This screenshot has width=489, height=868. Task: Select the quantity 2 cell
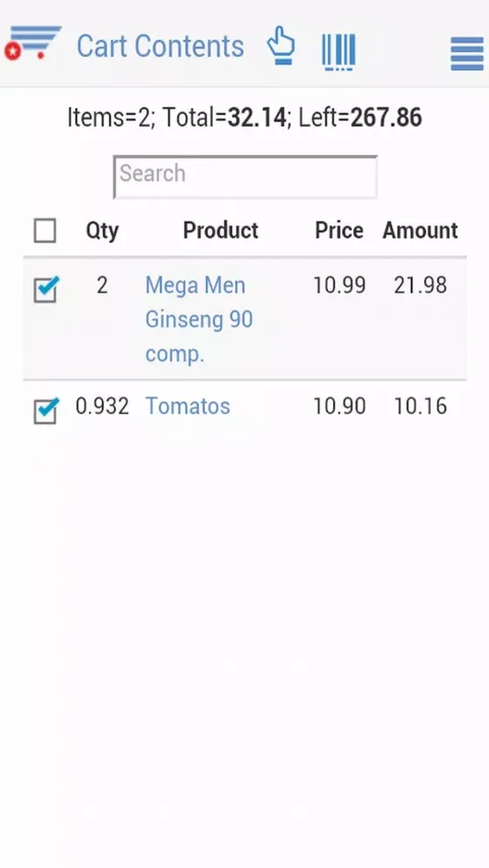tap(102, 286)
